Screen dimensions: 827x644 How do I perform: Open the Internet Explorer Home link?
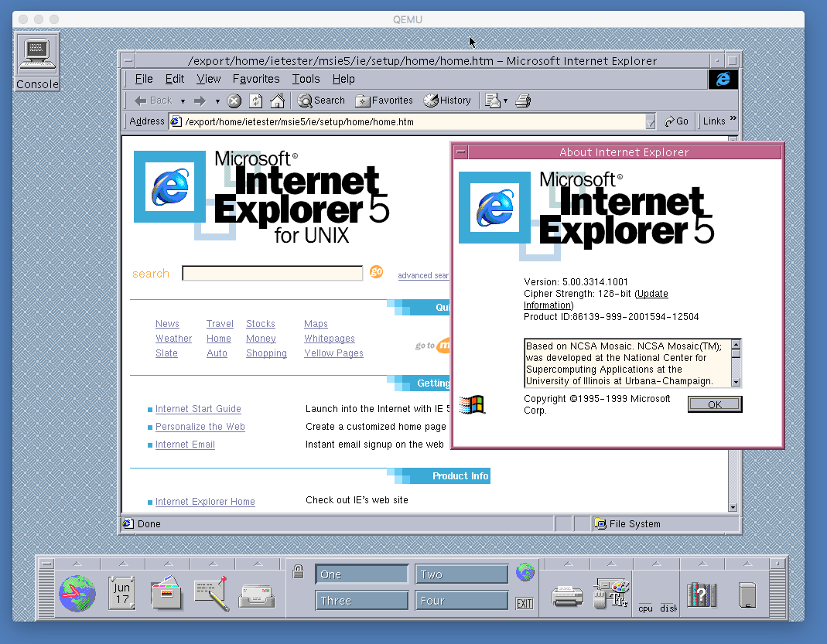click(x=205, y=502)
